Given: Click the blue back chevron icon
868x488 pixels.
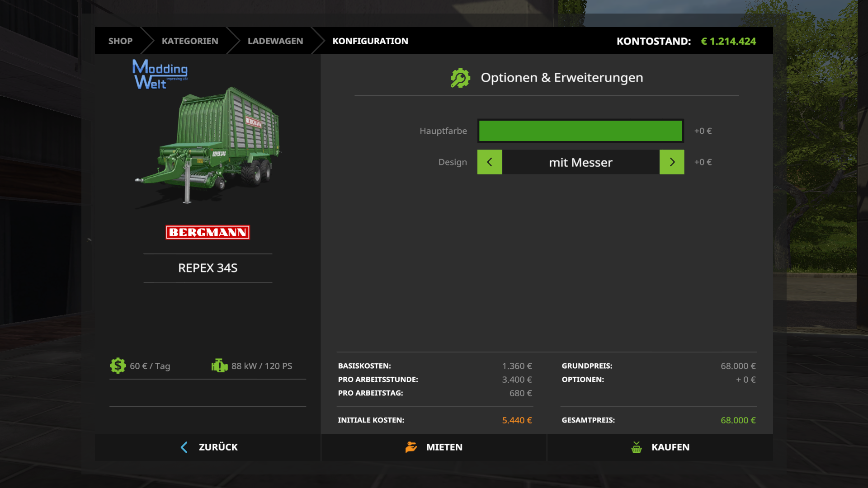Looking at the screenshot, I should [184, 447].
